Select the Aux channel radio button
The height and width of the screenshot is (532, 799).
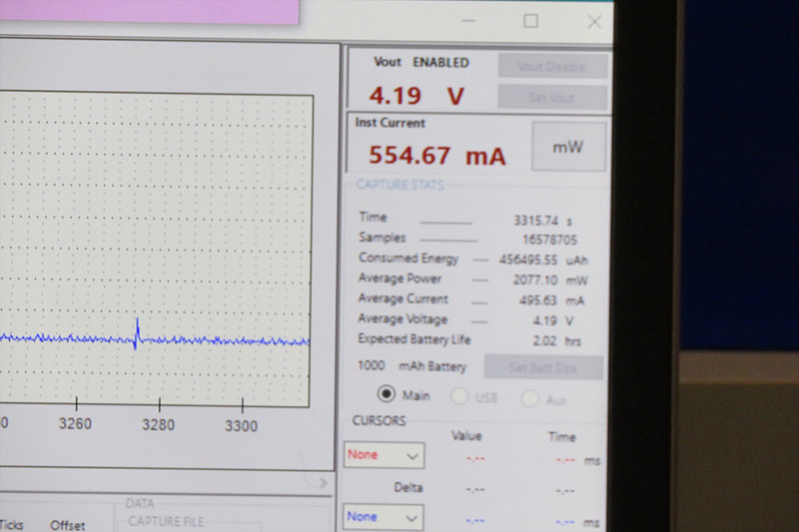coord(529,398)
